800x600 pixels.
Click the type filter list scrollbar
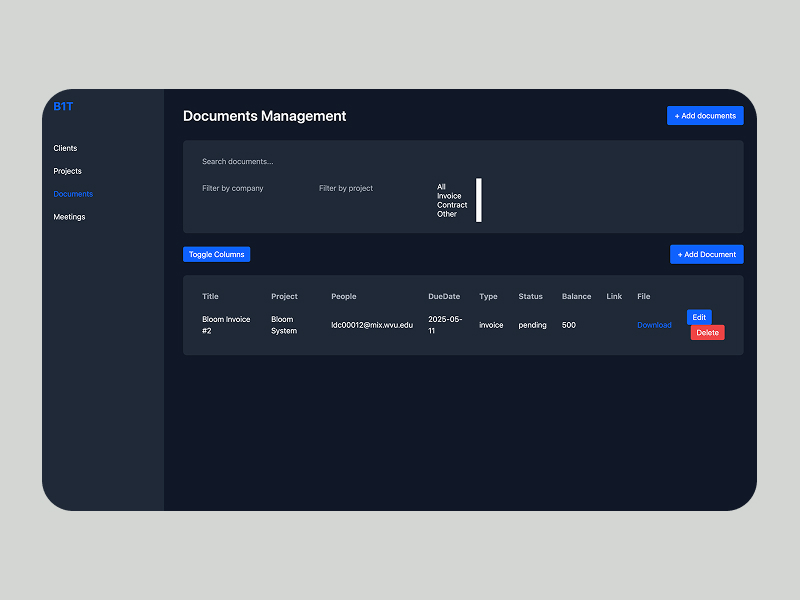click(479, 200)
